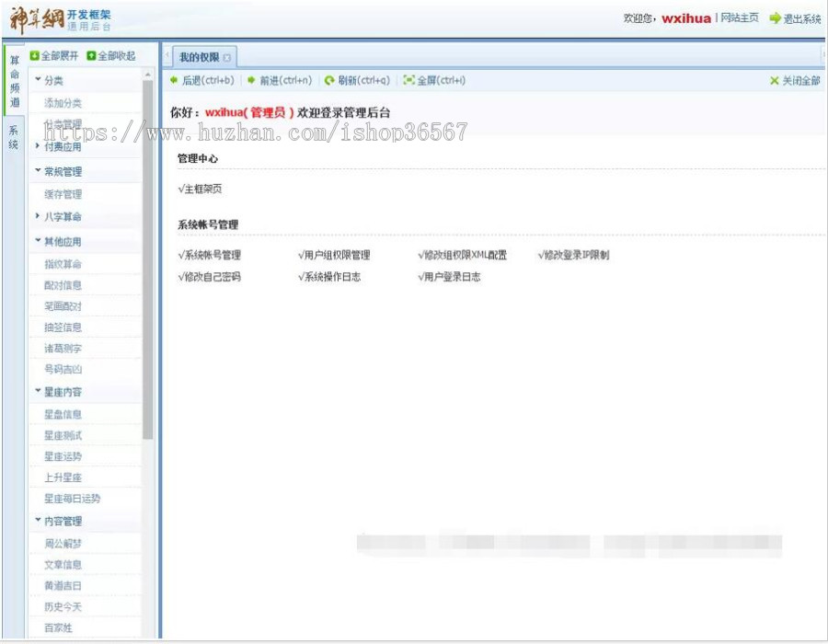Refresh the page with 刷新 icon

click(x=329, y=81)
